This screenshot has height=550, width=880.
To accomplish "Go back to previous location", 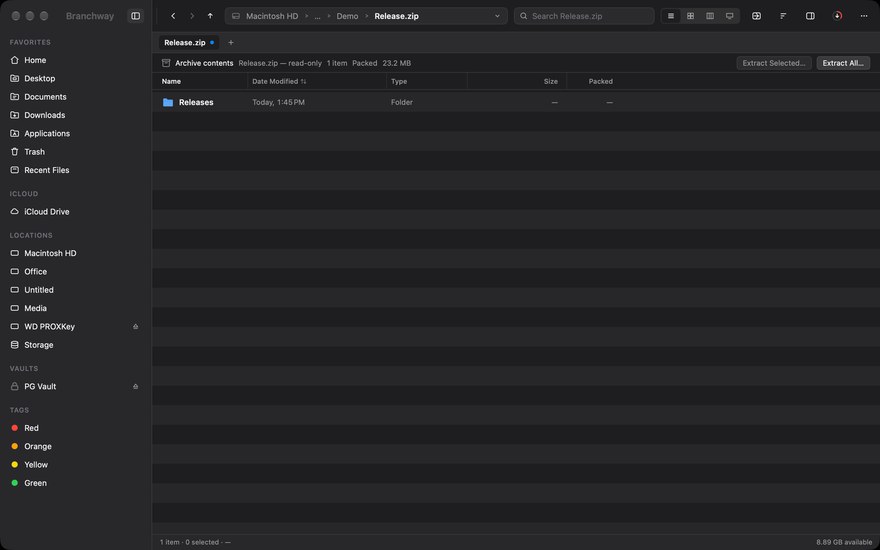I will [x=173, y=16].
